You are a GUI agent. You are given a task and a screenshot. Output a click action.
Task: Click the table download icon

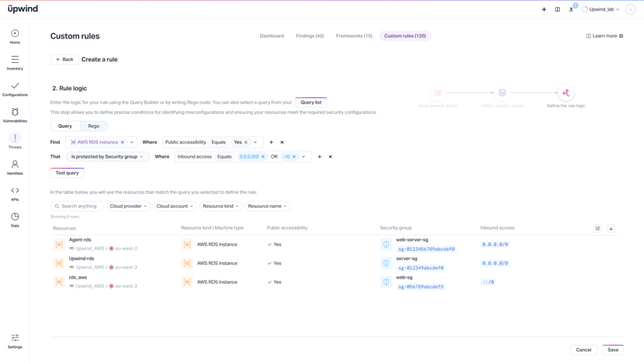(611, 228)
